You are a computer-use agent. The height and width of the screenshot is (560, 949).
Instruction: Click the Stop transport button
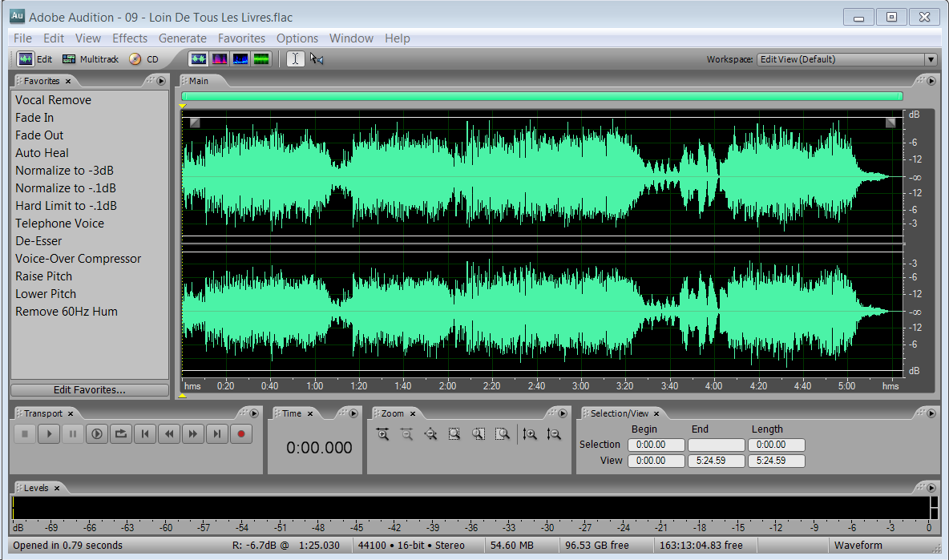click(x=25, y=433)
